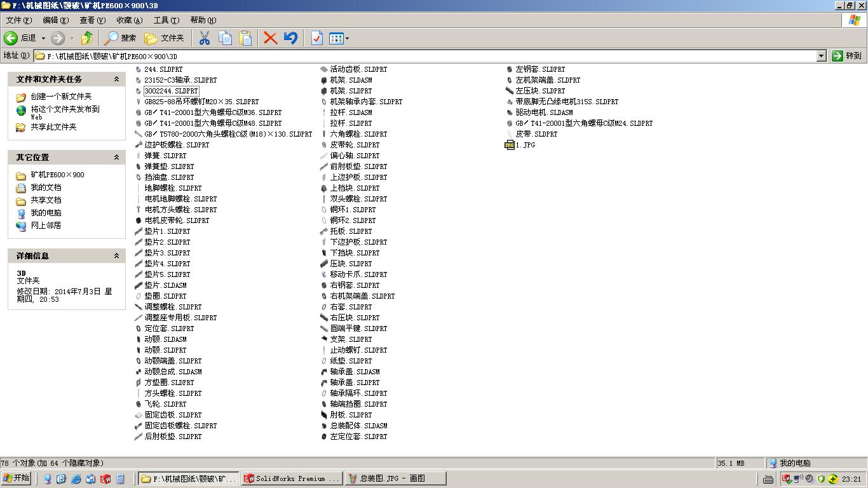Click the keyboard language bar icon in tray
The height and width of the screenshot is (488, 868).
click(768, 479)
